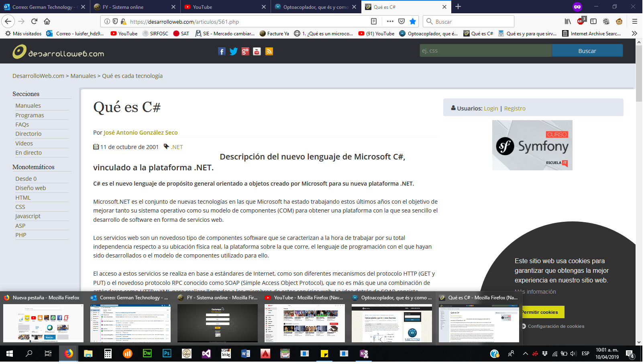The image size is (644, 364).
Task: Click the Login link
Action: click(x=491, y=108)
